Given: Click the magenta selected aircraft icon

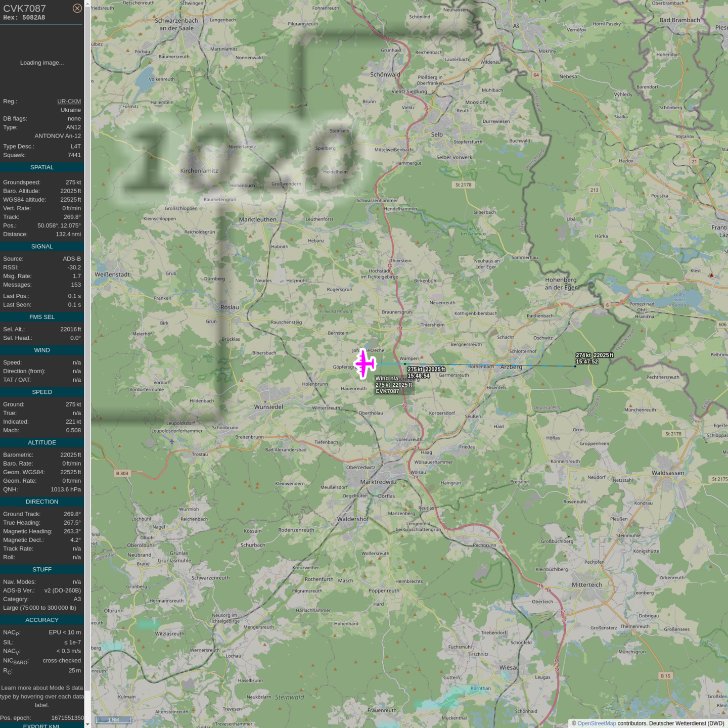Looking at the screenshot, I should coord(365,364).
